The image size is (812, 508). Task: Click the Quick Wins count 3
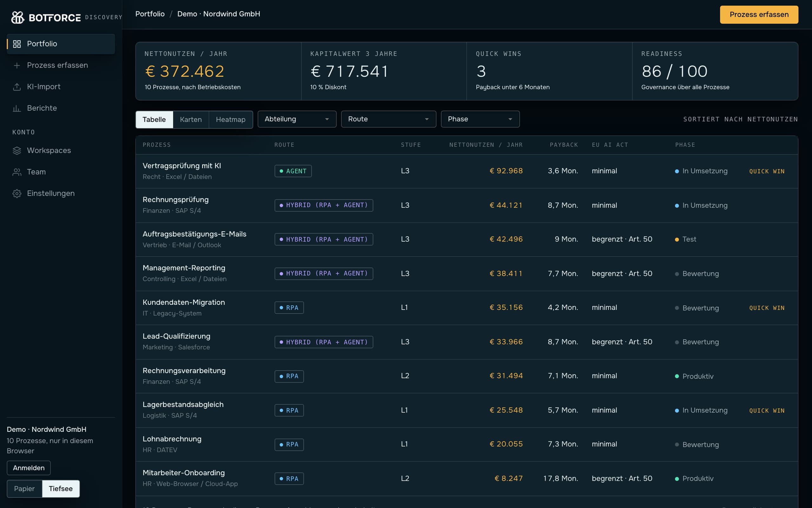(481, 71)
